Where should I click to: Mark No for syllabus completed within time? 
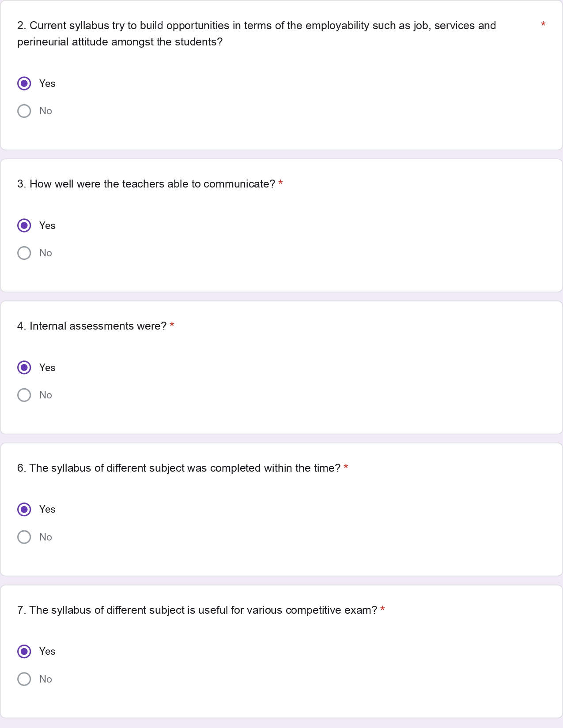tap(24, 537)
